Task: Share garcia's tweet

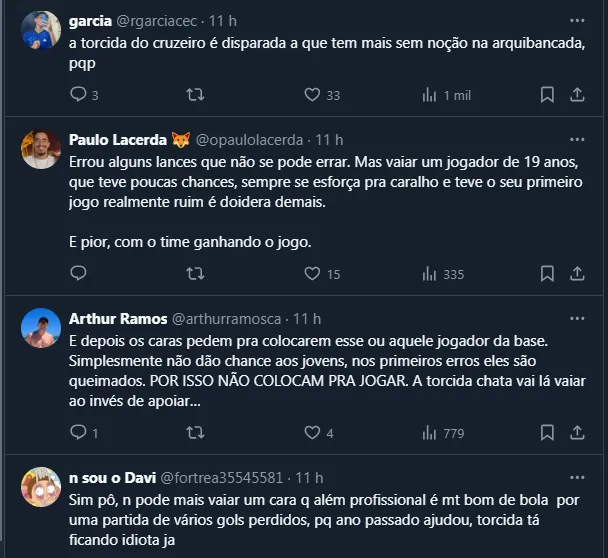Action: pos(577,95)
